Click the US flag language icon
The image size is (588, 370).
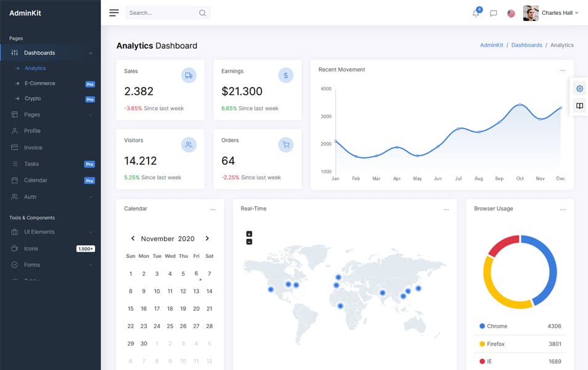(511, 13)
